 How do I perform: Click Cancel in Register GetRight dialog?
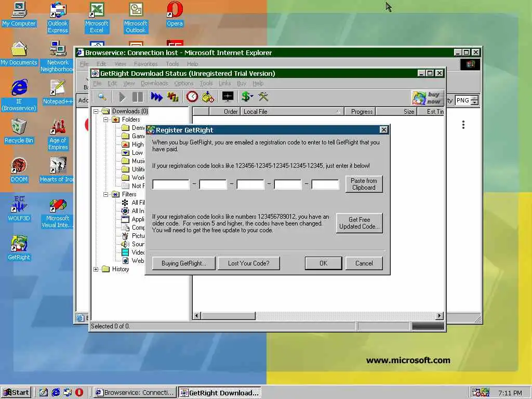click(364, 263)
